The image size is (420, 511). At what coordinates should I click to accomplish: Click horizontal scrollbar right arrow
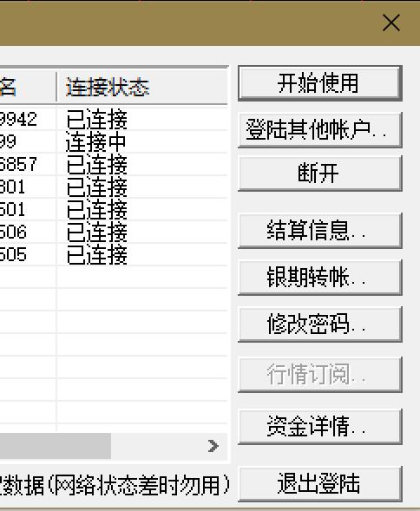click(x=213, y=446)
